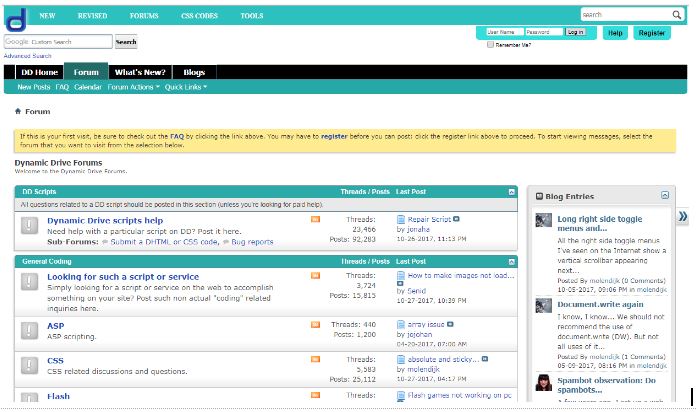Click the Google custom Search button
Viewport: 696px width, 412px height.
pyautogui.click(x=126, y=42)
